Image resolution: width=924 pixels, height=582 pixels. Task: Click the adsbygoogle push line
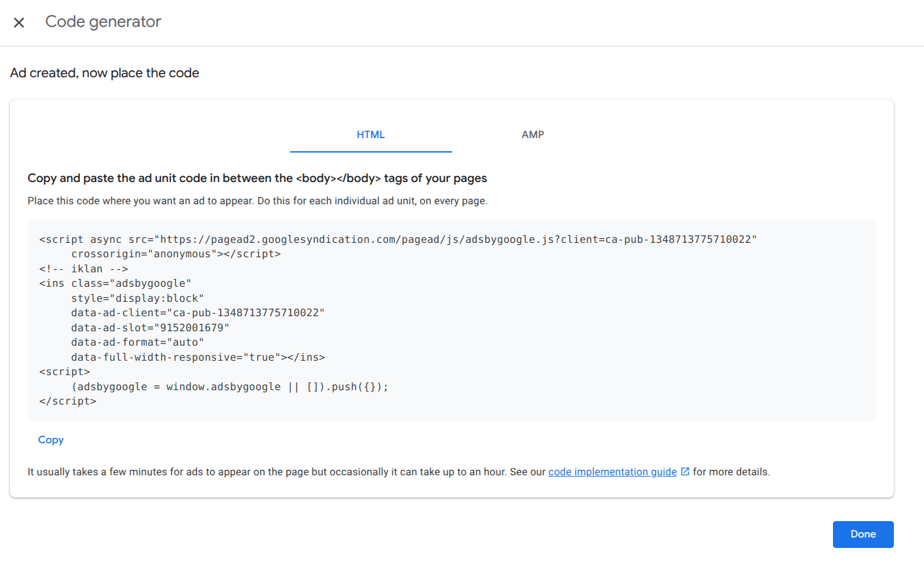click(230, 387)
